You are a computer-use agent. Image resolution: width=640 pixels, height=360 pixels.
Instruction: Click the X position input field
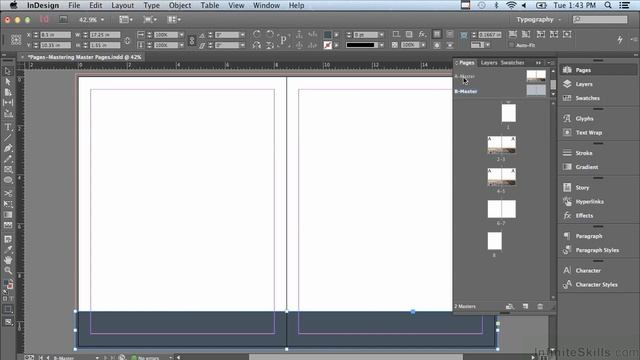56,35
